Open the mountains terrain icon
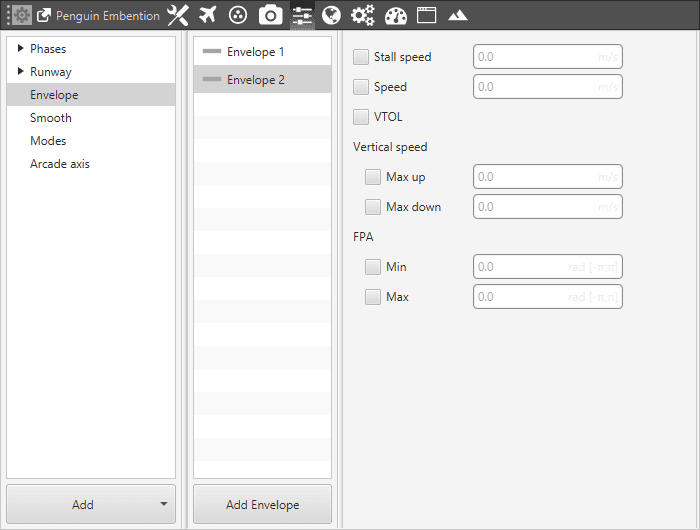 pos(458,16)
